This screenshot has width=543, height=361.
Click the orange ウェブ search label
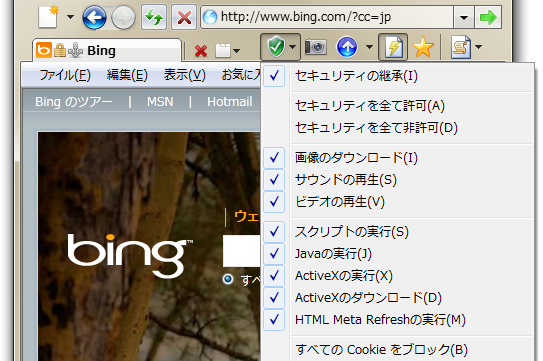pos(247,217)
